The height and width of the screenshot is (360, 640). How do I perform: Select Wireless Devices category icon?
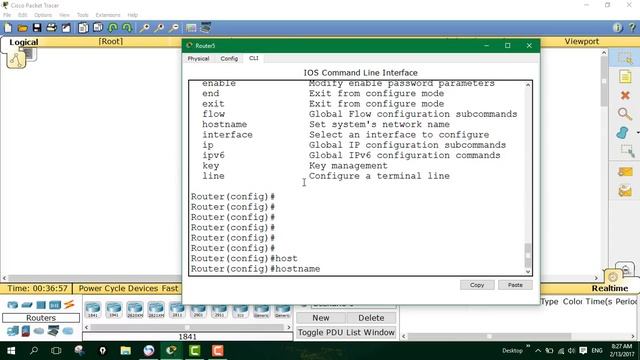click(55, 305)
